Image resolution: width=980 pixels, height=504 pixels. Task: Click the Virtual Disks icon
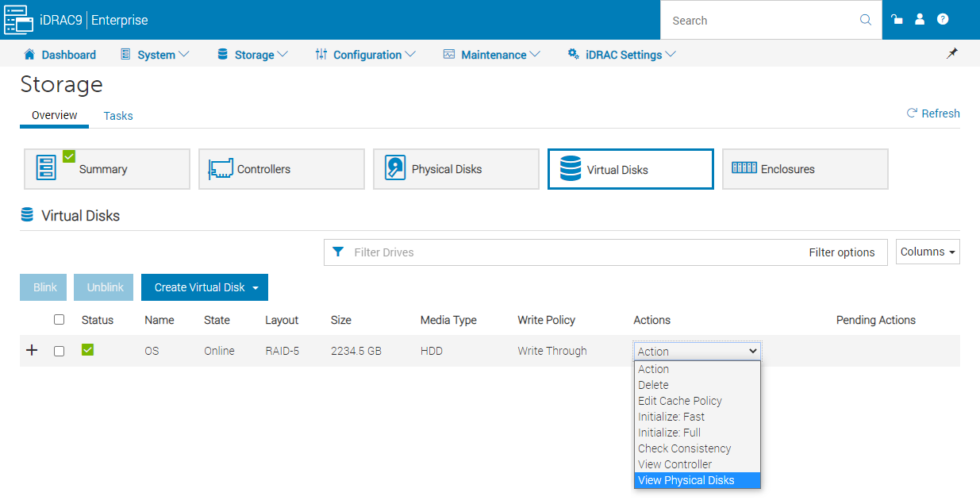630,168
